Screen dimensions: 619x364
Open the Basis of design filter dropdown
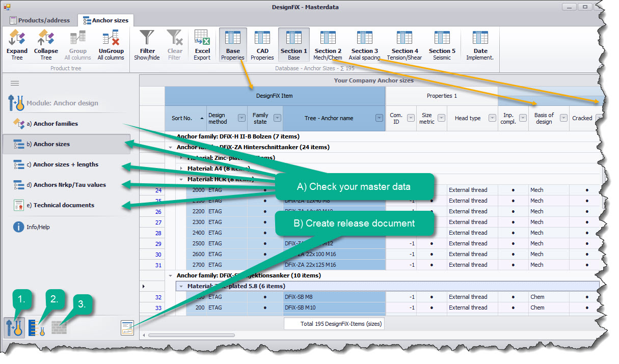[x=563, y=118]
